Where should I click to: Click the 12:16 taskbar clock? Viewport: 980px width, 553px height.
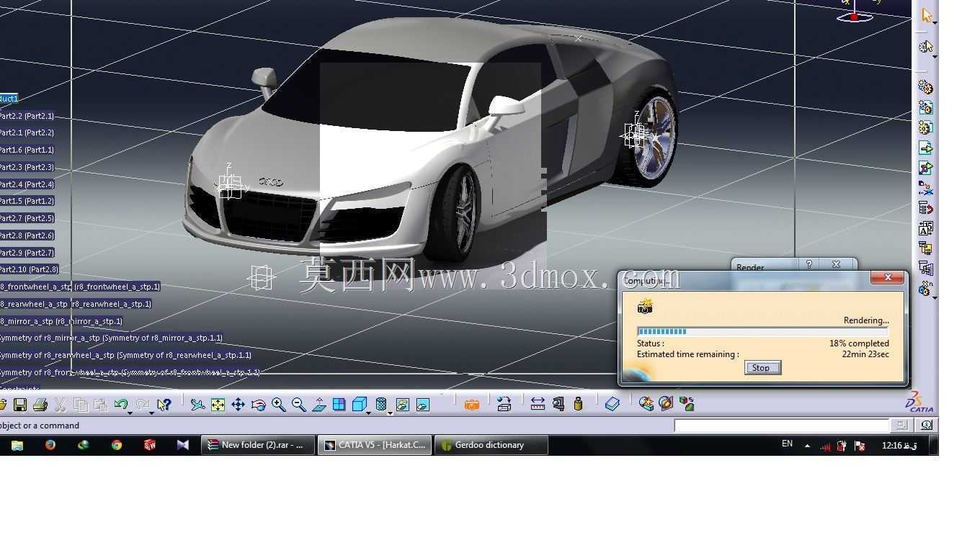899,446
